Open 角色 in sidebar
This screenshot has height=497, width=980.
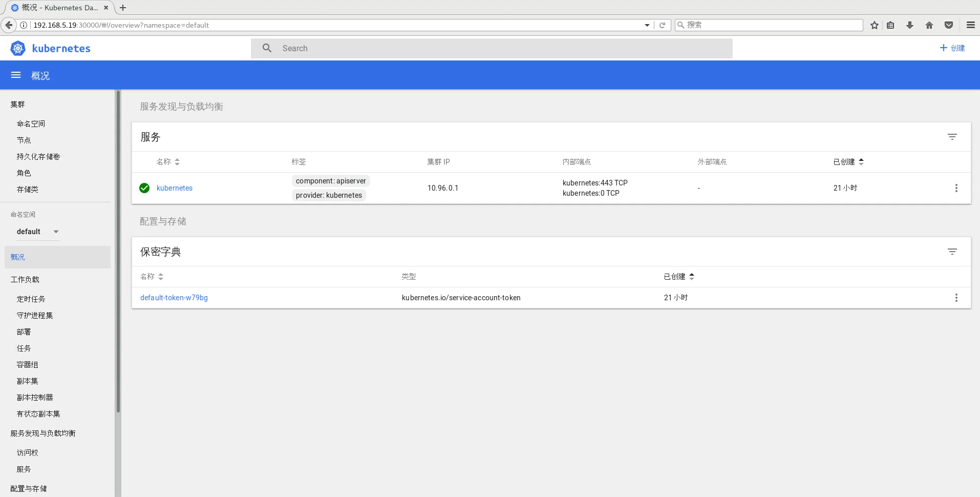point(24,173)
